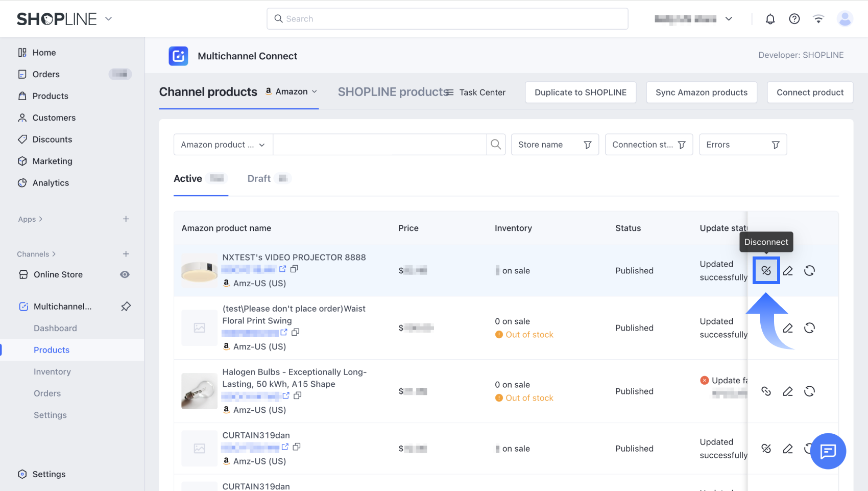Click connect link icon for Halogen Bulbs row
This screenshot has width=868, height=491.
tap(766, 391)
